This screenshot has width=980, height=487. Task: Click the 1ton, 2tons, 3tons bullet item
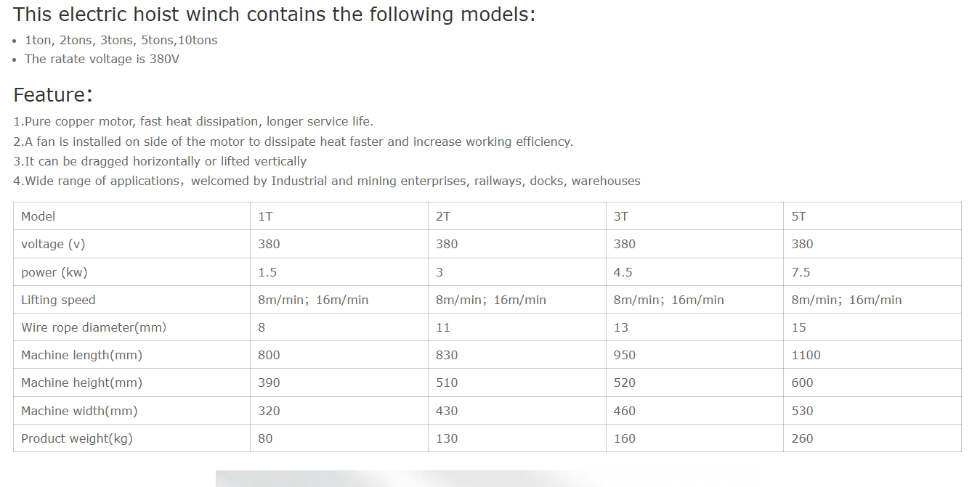coord(121,41)
